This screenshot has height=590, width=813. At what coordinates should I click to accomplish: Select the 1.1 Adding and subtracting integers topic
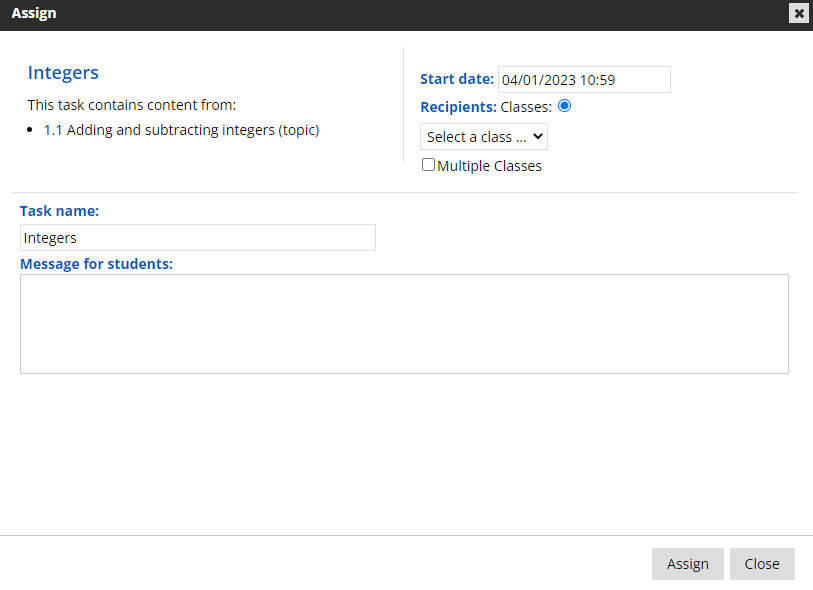click(x=181, y=130)
